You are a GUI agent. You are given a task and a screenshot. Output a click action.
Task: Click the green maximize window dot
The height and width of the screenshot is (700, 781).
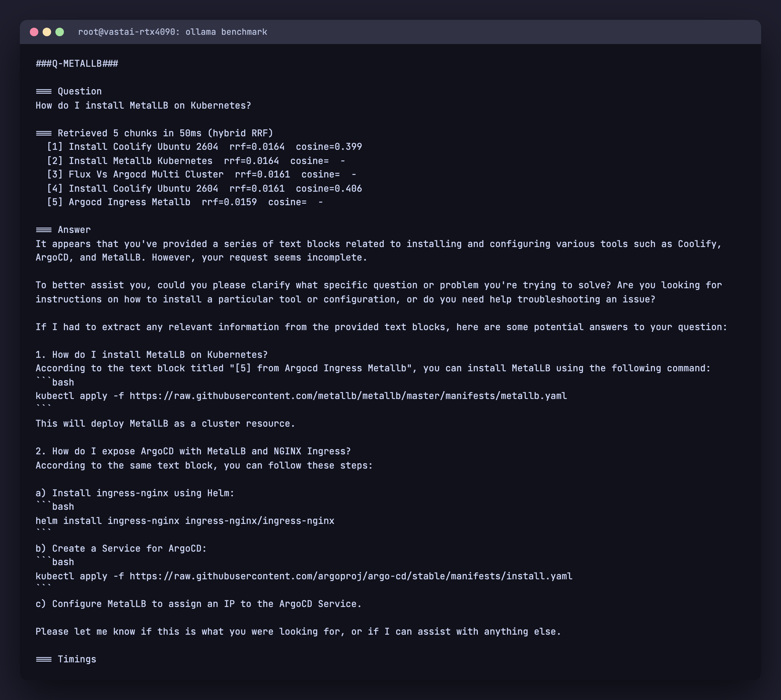point(60,32)
